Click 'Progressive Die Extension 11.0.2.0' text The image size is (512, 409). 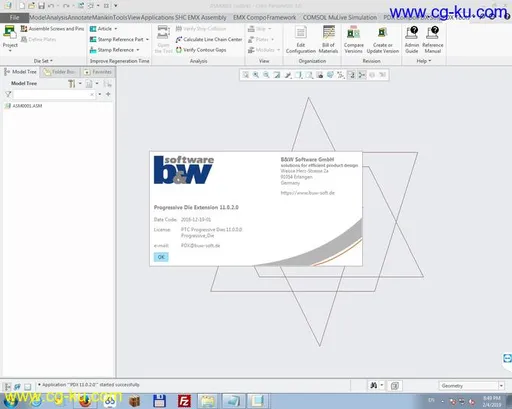pyautogui.click(x=196, y=207)
